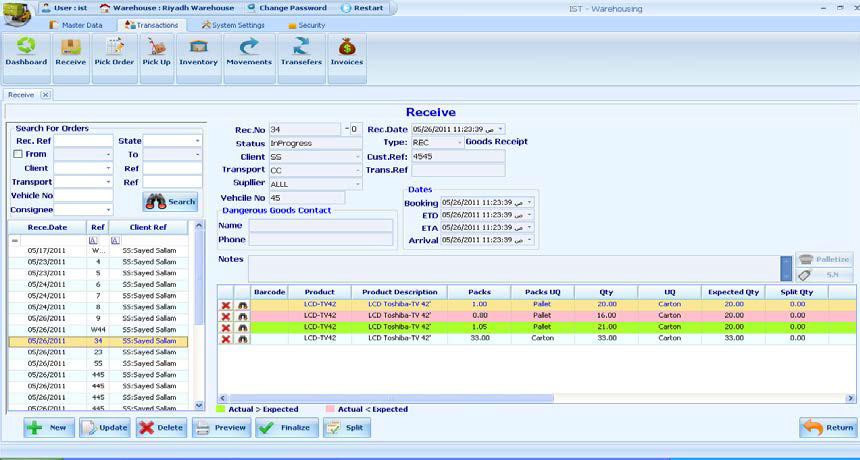Open the Invoices module icon
This screenshot has width=860, height=460.
pos(347,52)
